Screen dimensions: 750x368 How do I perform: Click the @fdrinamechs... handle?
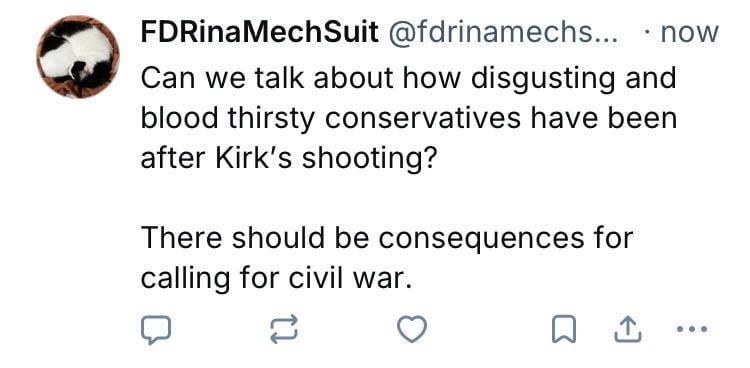pyautogui.click(x=503, y=33)
